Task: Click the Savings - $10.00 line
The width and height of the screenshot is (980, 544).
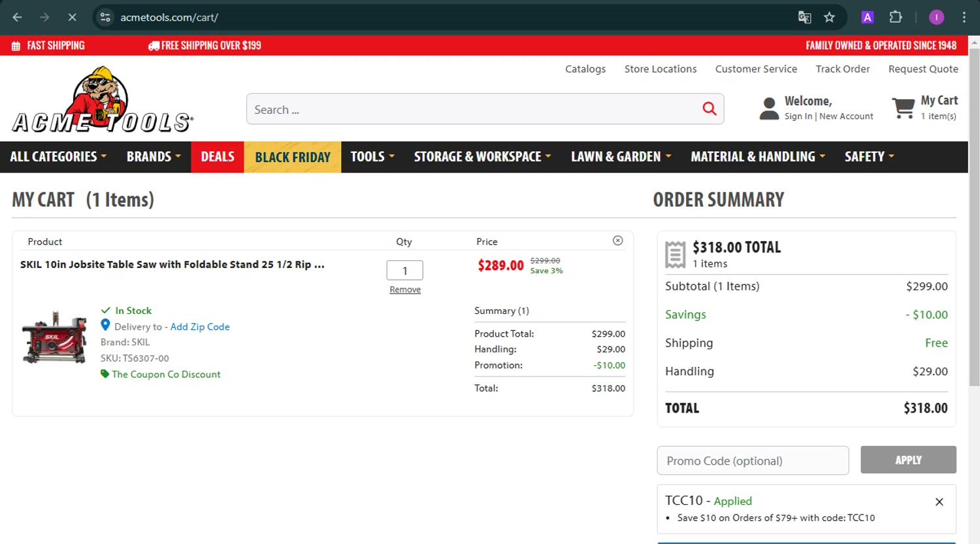Action: [806, 314]
